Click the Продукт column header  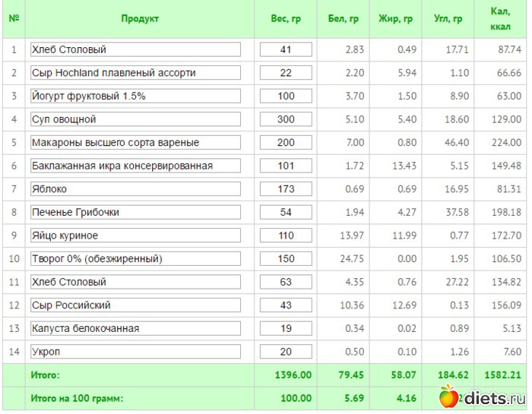[140, 19]
